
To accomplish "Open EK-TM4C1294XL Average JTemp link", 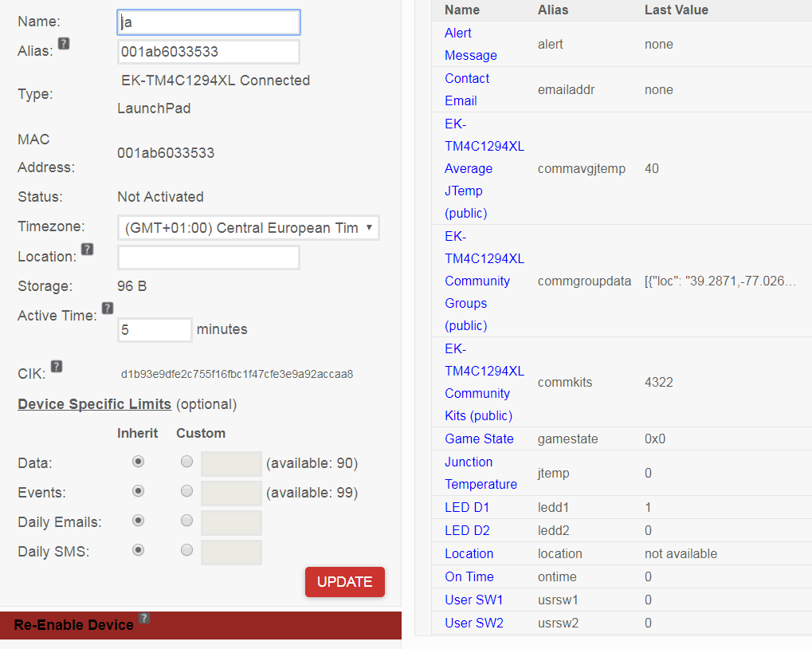I will point(484,168).
